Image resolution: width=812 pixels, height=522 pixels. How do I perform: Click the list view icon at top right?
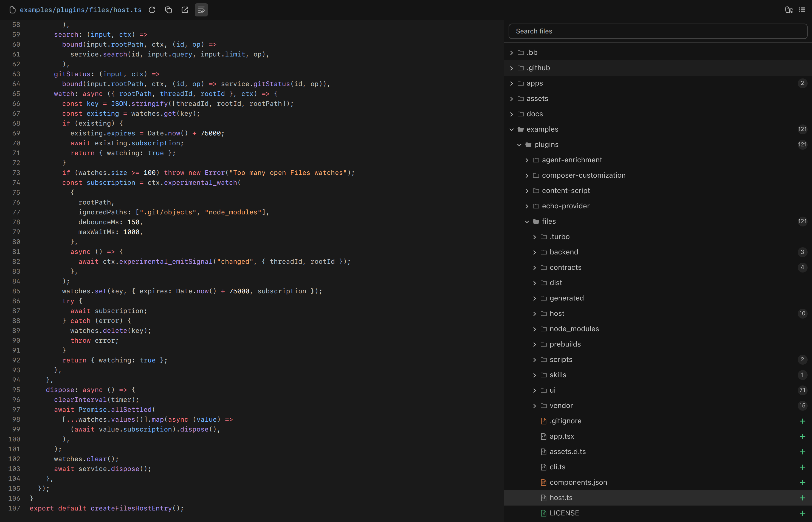802,10
